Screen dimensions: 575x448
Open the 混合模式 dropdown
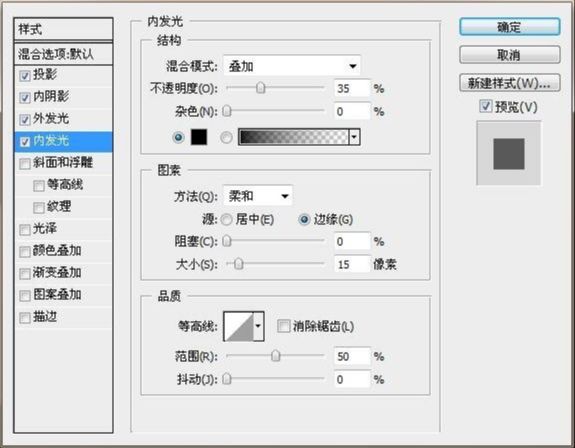point(292,66)
